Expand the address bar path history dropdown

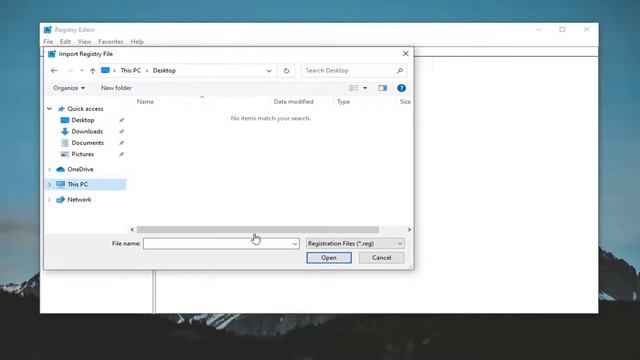pyautogui.click(x=269, y=71)
